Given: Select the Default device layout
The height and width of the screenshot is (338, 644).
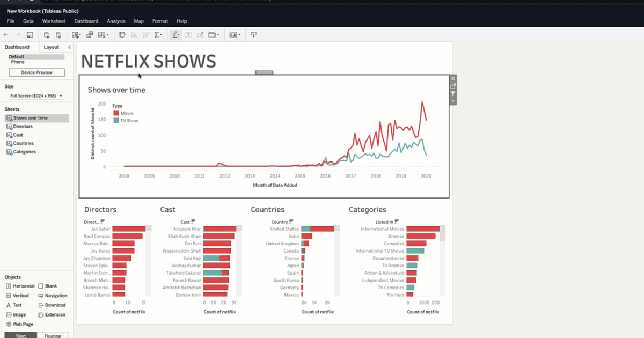Looking at the screenshot, I should click(x=36, y=56).
